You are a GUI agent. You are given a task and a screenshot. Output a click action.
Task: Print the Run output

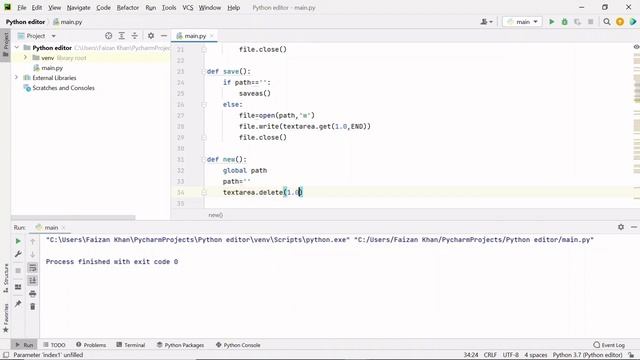point(33,293)
